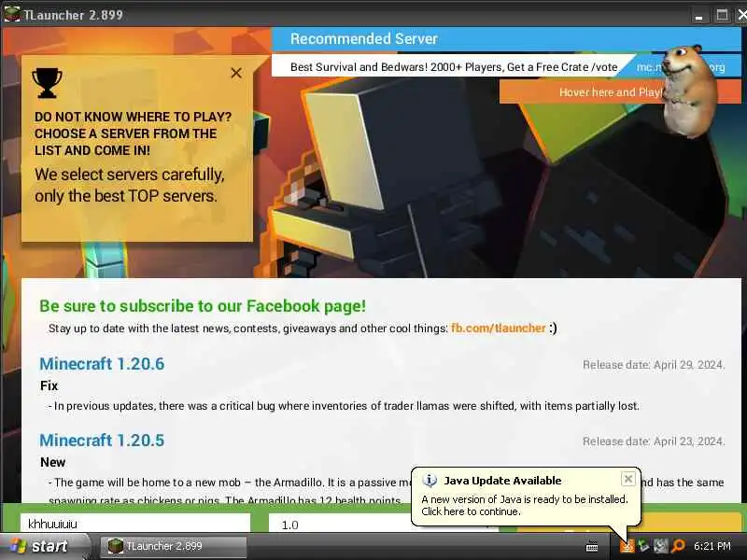
Task: Click the hamster mascot image
Action: point(689,91)
